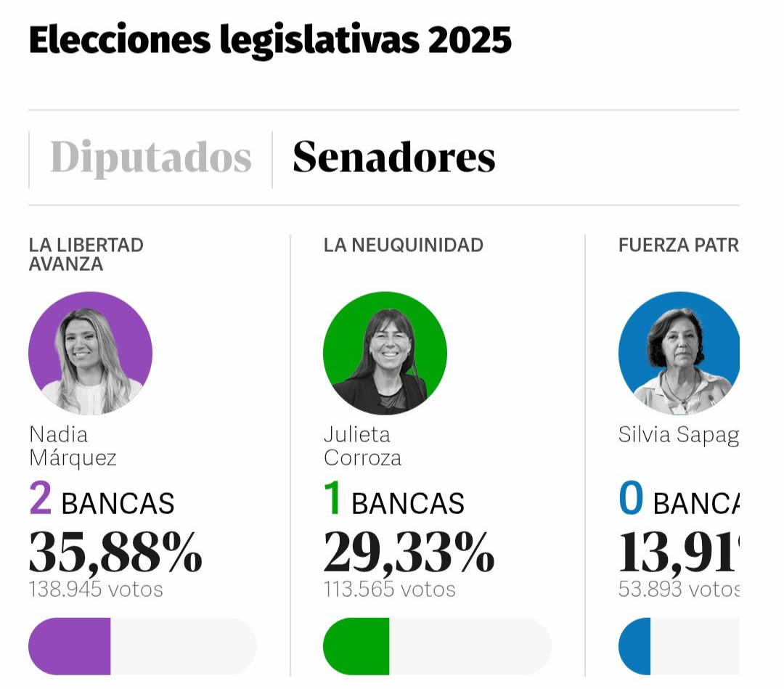Click the green progress bar for La Neuquinidad
This screenshot has height=689, width=784.
(438, 645)
